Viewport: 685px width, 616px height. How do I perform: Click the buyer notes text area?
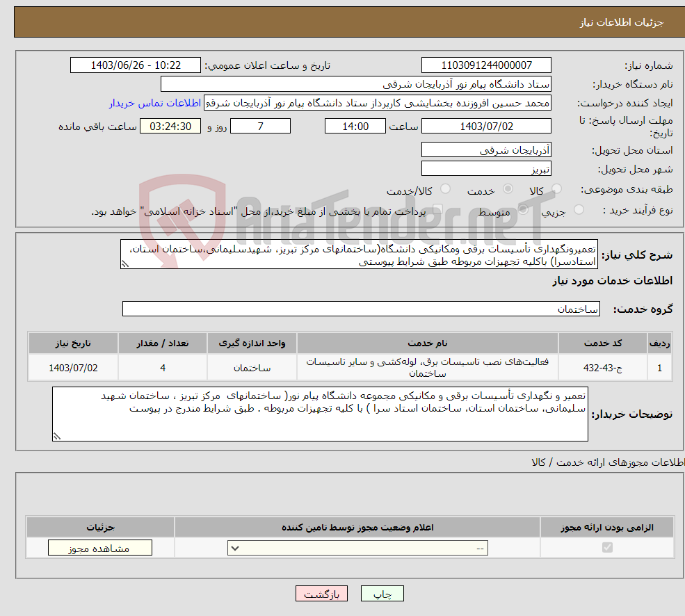coord(320,414)
